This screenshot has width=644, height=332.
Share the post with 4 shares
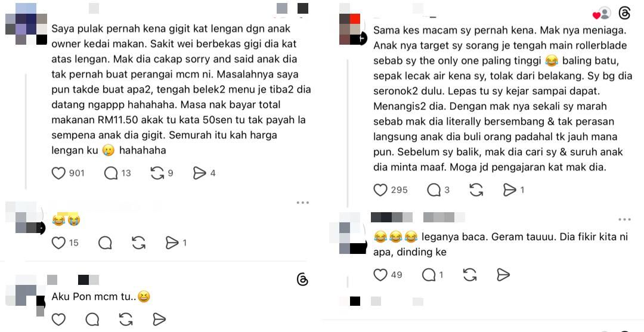coord(200,173)
